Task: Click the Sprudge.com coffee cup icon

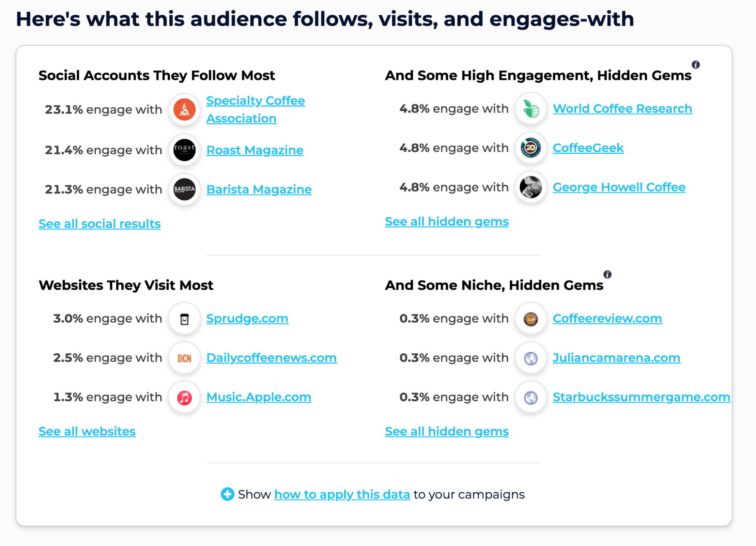Action: (184, 318)
